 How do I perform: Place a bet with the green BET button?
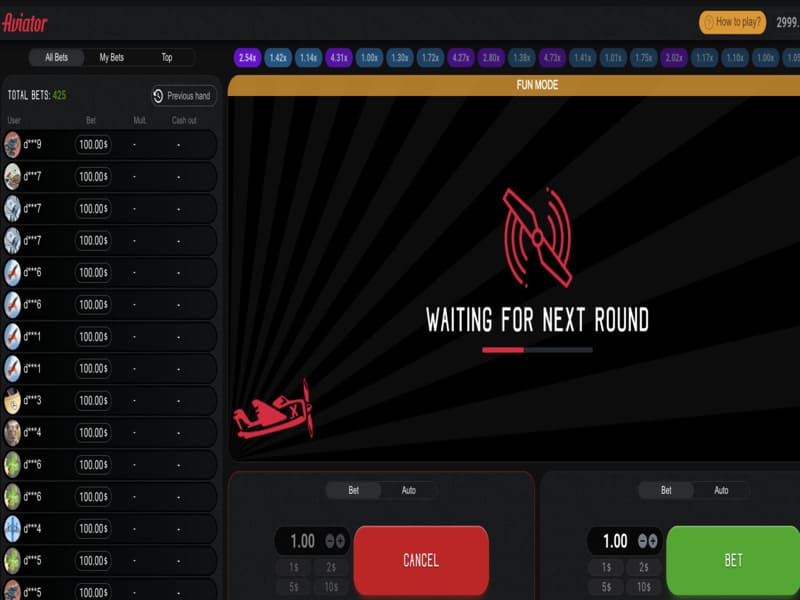point(733,560)
